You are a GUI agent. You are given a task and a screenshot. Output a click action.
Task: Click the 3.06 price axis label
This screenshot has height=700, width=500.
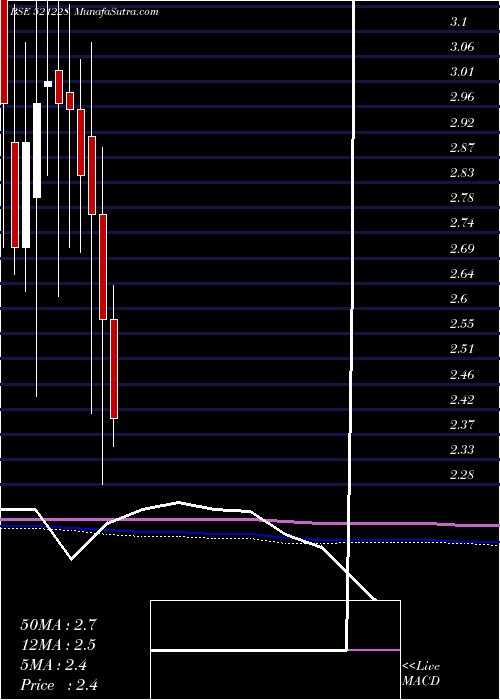[462, 47]
